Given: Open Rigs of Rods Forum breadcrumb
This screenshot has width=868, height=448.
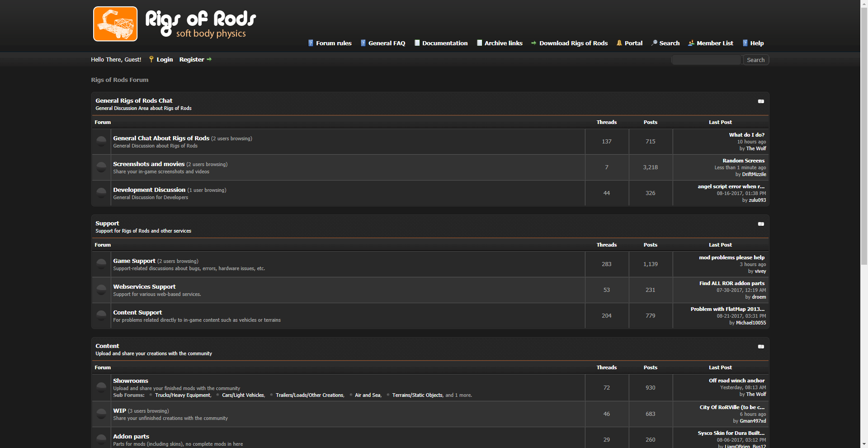Looking at the screenshot, I should coord(119,80).
